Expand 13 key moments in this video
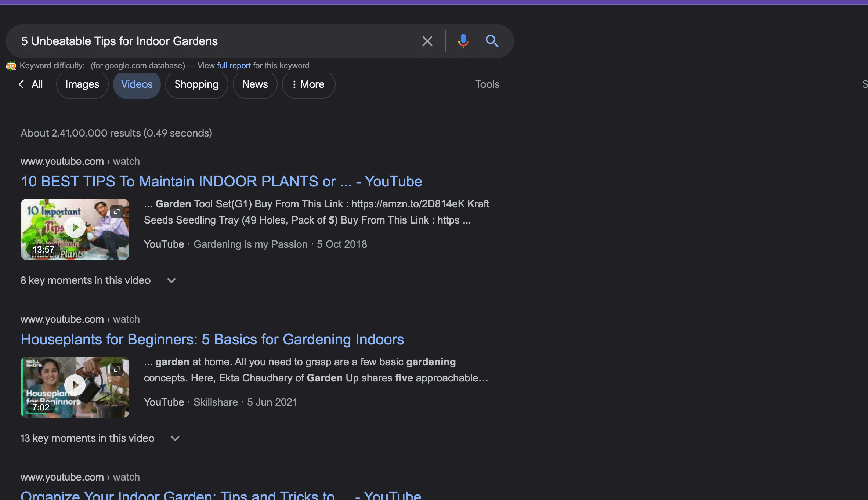The width and height of the screenshot is (868, 500). 175,438
